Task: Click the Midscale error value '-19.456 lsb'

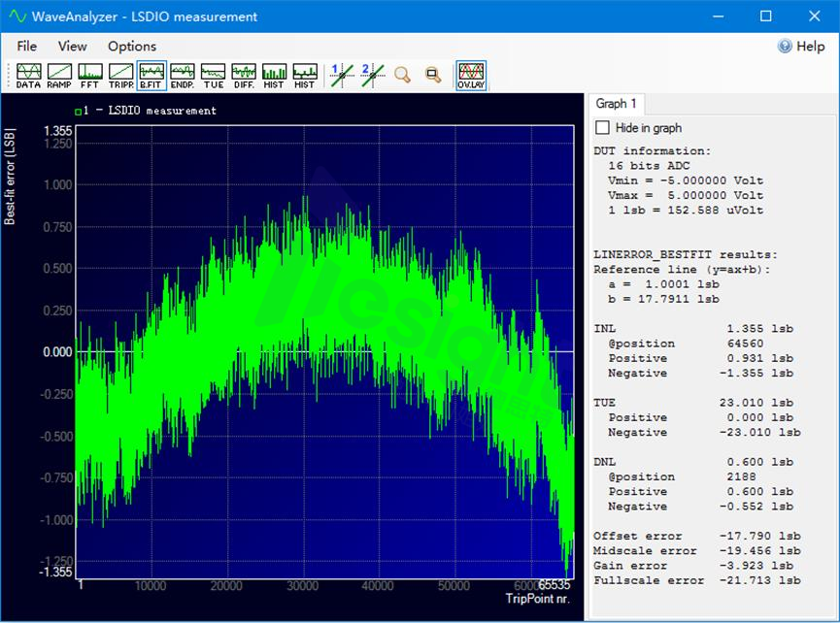Action: coord(759,551)
